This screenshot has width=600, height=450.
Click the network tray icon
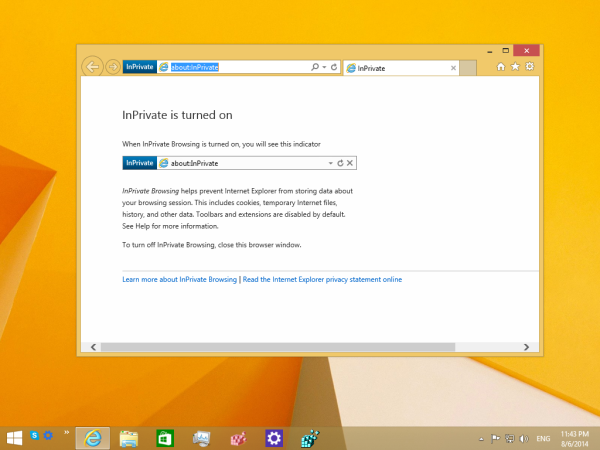[x=510, y=439]
